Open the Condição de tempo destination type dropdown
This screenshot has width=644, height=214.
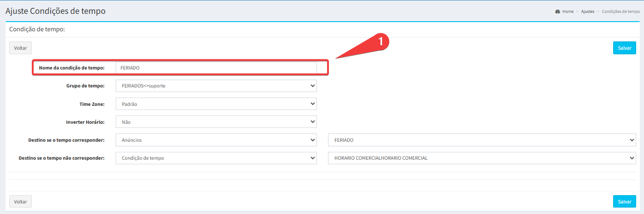216,158
